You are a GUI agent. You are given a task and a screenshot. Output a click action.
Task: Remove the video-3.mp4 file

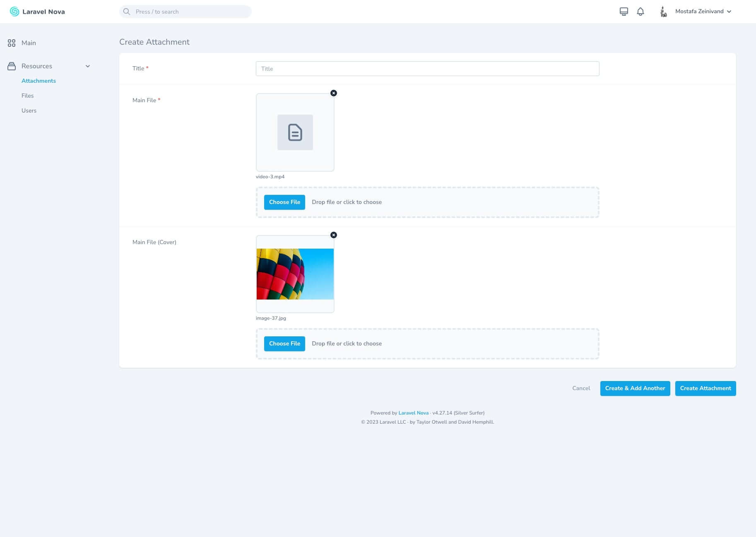click(x=334, y=93)
